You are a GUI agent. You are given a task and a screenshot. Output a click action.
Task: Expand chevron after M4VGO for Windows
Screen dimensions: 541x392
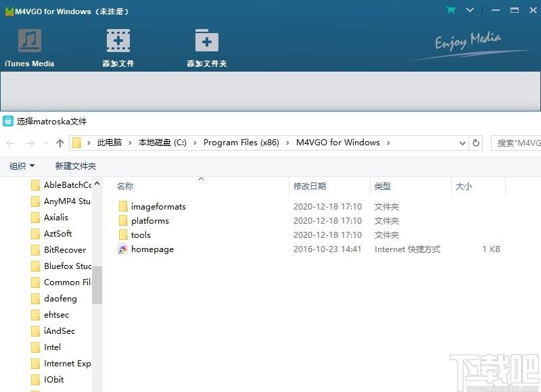pyautogui.click(x=388, y=143)
